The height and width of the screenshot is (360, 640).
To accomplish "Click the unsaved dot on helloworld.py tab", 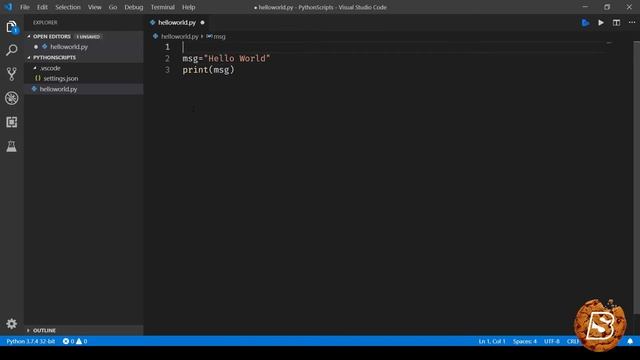I will pyautogui.click(x=202, y=22).
